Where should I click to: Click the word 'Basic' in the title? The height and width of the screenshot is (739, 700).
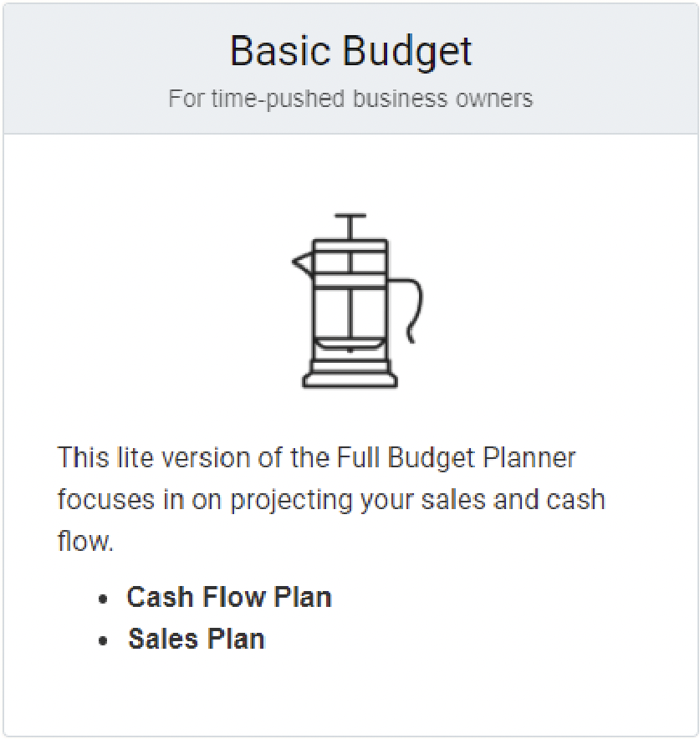click(x=280, y=50)
